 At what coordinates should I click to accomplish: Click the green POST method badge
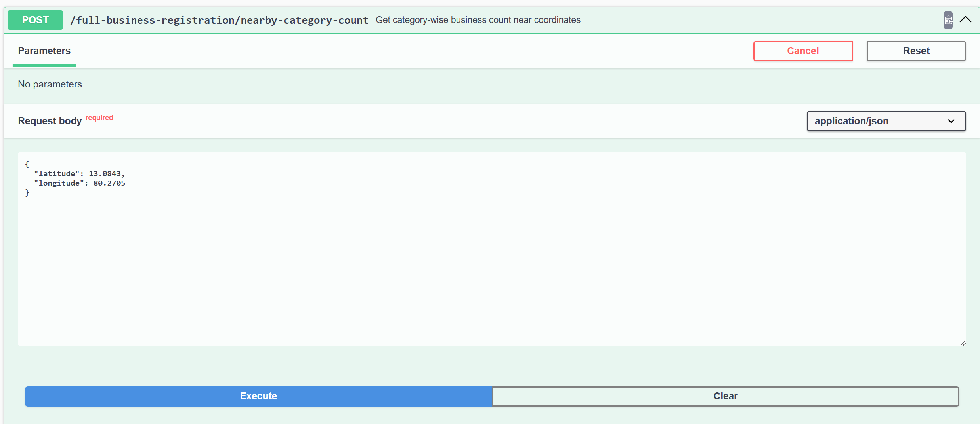click(35, 20)
